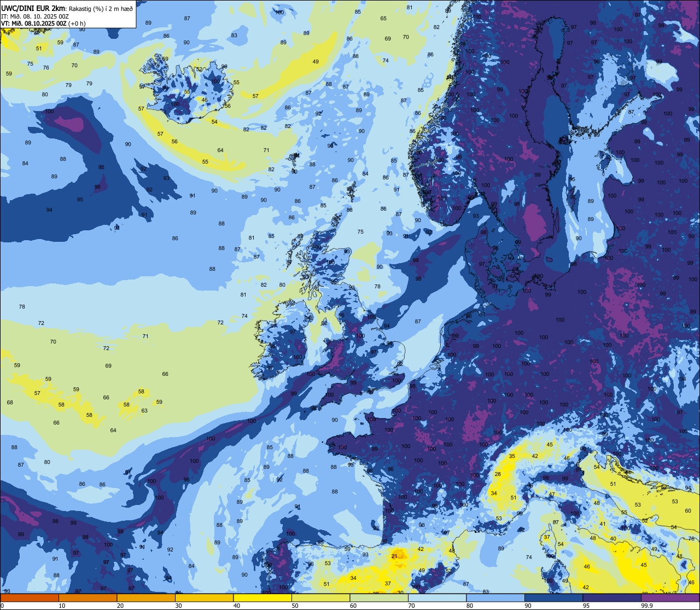Click the humidity value '41' on the map
The width and height of the screenshot is (700, 610).
tap(603, 524)
